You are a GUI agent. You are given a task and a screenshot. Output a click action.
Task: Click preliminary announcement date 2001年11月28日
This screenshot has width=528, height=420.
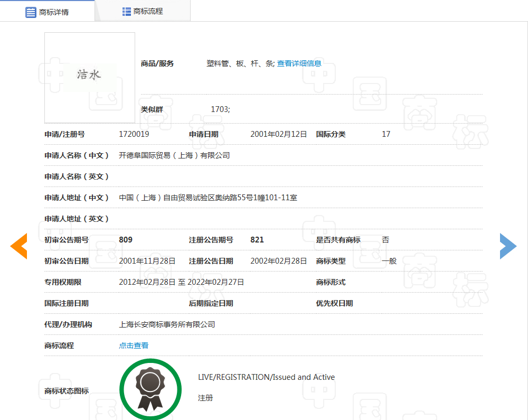click(147, 261)
